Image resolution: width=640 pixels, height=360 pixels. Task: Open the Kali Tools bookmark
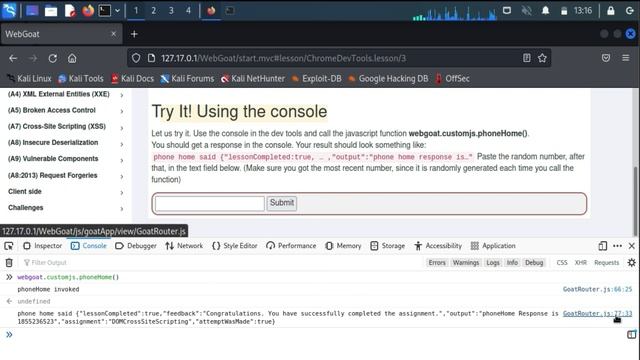[81, 78]
